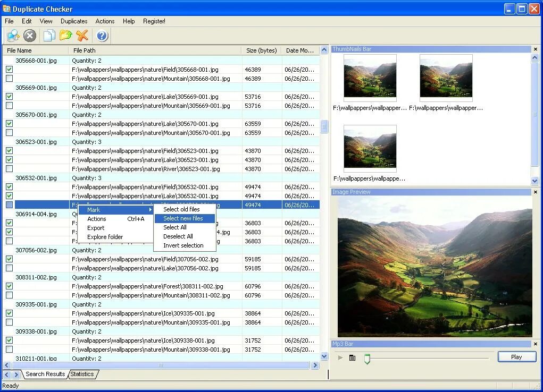Choose Explore folder in context menu
543x392 pixels.
pyautogui.click(x=115, y=237)
